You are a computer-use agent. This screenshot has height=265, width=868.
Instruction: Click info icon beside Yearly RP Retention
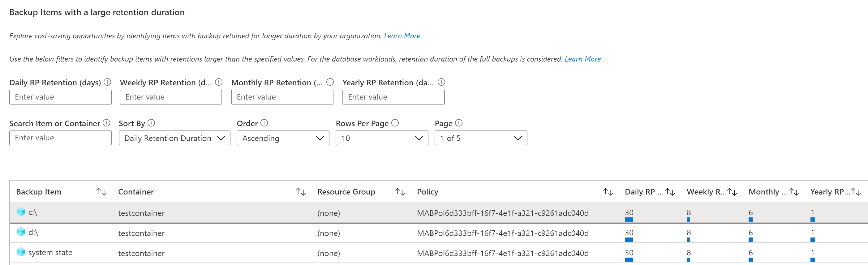click(441, 82)
